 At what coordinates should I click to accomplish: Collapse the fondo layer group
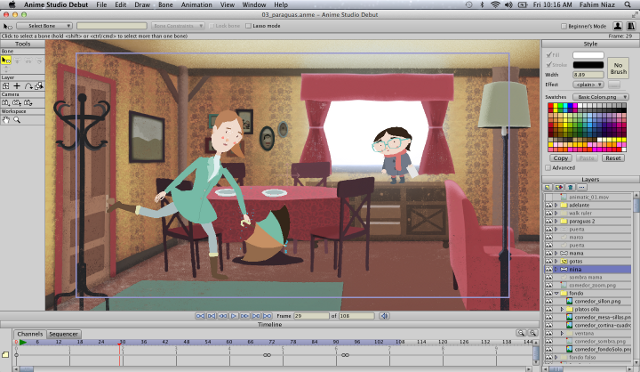point(556,293)
